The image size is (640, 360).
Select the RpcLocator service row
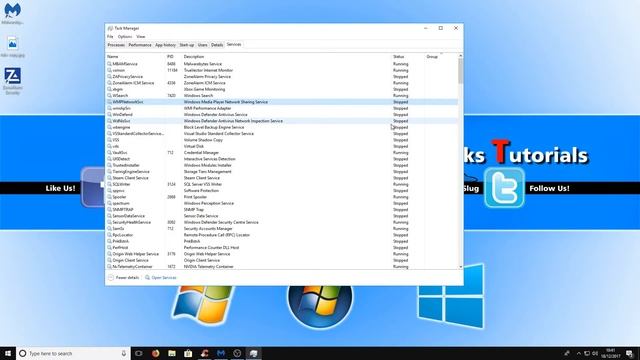[282, 235]
